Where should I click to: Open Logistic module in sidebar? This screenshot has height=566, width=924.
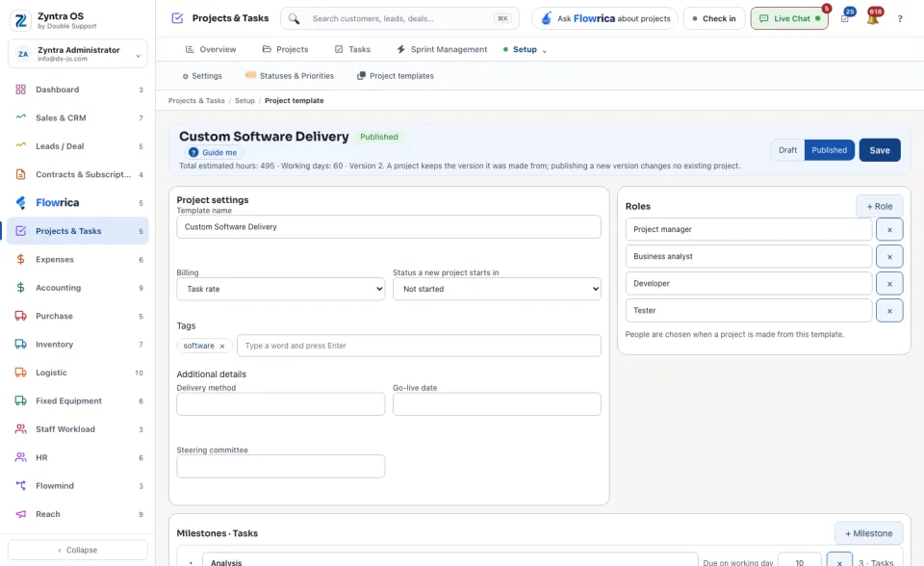pos(78,373)
